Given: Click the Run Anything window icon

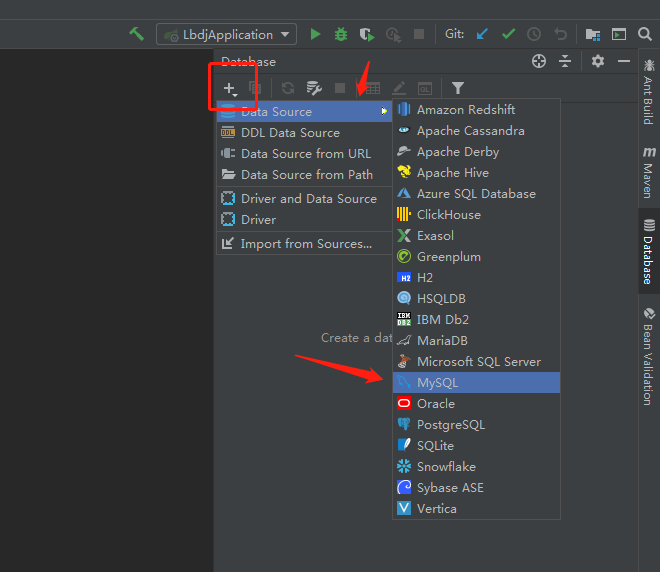Looking at the screenshot, I should (619, 34).
